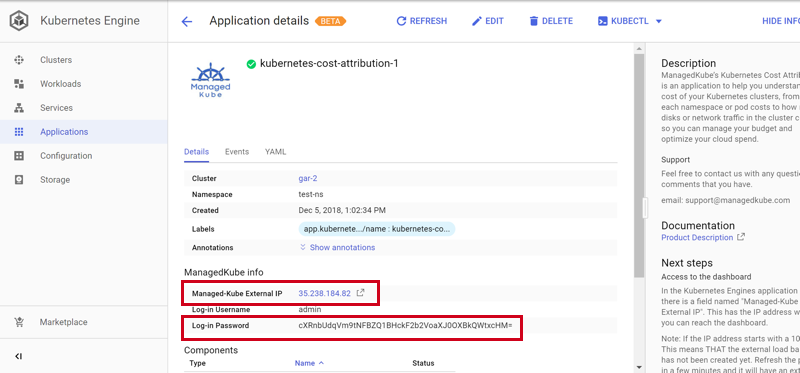This screenshot has height=373, width=800.
Task: Click the Services sidebar icon
Action: [19, 108]
